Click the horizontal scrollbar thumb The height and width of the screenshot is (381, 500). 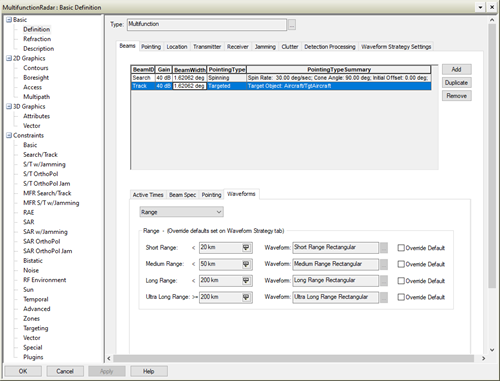tap(293, 358)
